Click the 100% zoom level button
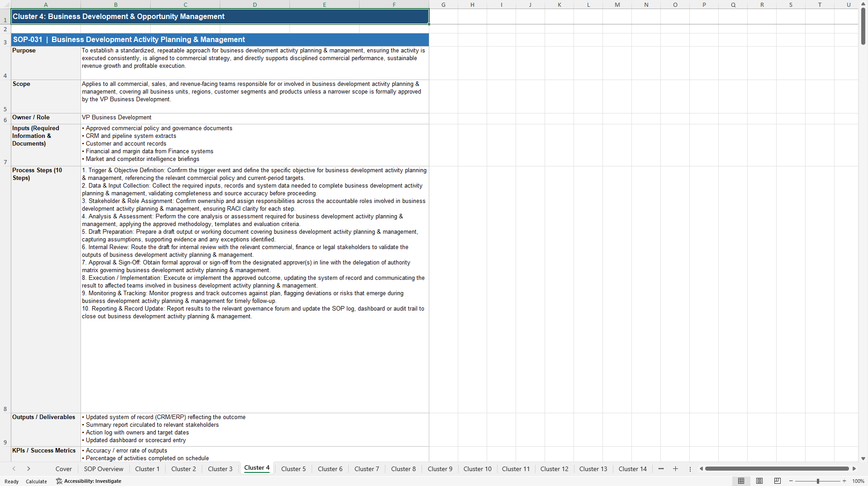Viewport: 868px width, 486px height. coord(858,481)
